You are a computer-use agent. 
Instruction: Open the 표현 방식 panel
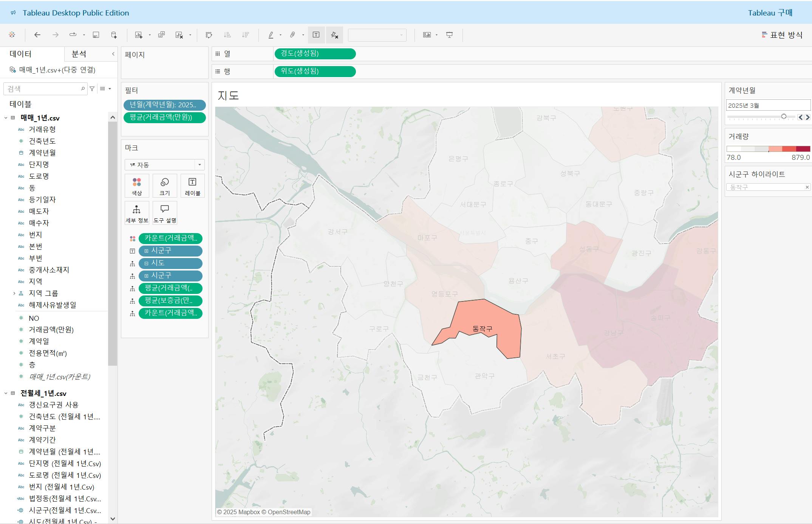(782, 35)
